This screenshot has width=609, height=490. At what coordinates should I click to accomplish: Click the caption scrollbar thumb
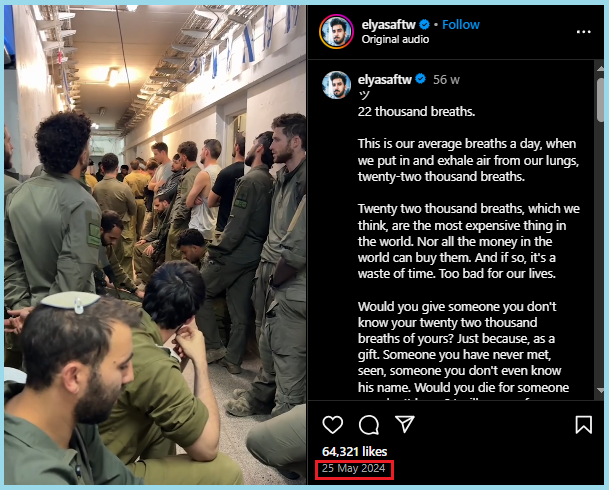(600, 100)
